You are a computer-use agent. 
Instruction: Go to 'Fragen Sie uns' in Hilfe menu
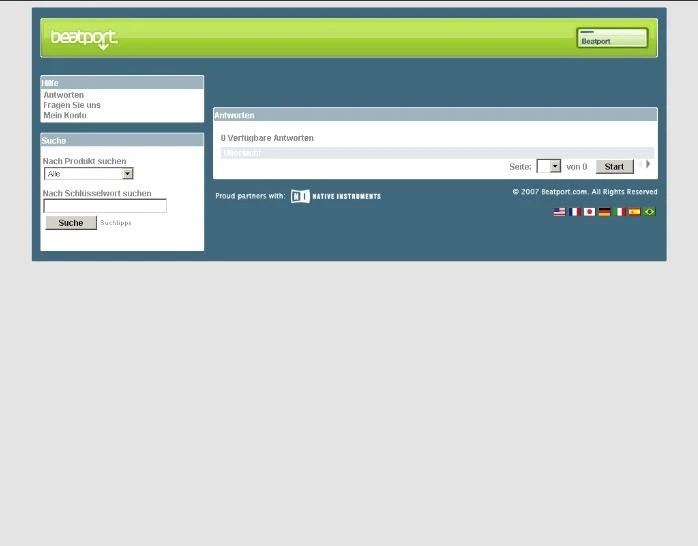(72, 105)
